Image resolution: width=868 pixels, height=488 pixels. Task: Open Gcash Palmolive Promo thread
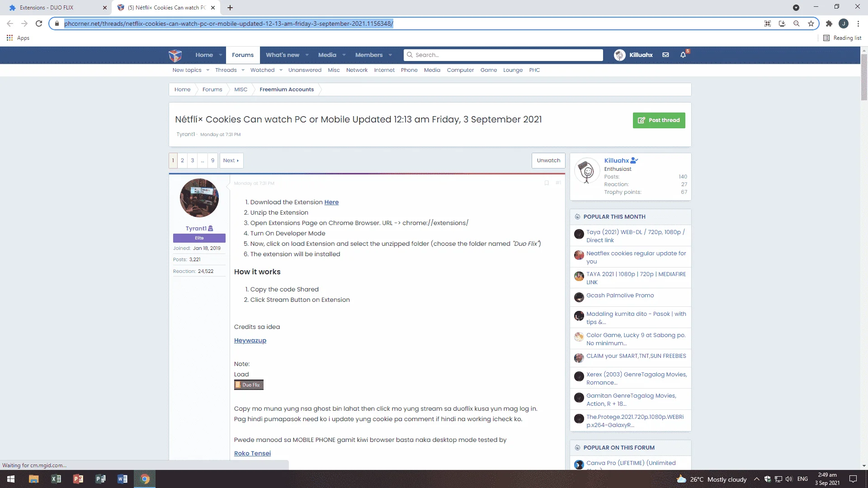tap(620, 296)
